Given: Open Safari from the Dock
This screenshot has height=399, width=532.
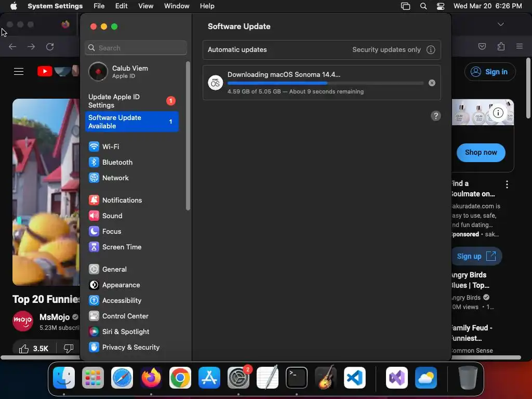Looking at the screenshot, I should [122, 378].
